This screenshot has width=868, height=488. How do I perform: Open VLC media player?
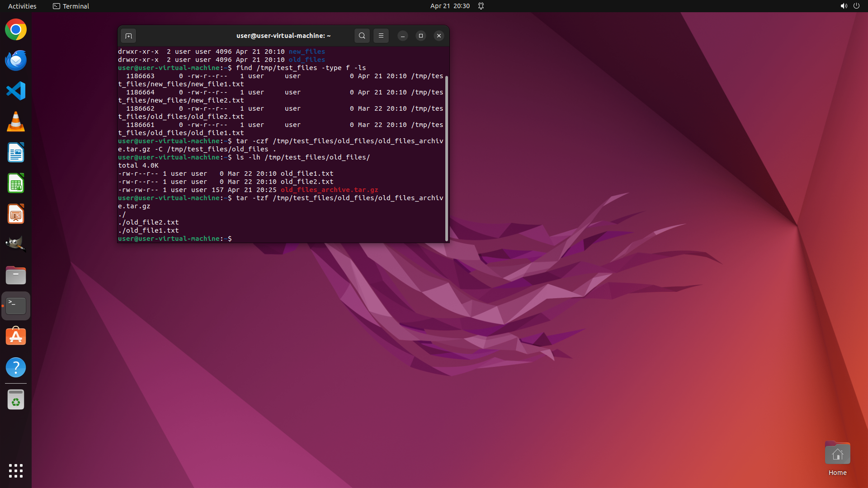coord(16,122)
